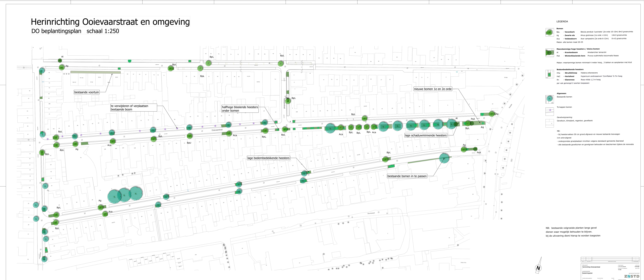Click the draftsman name 'L.M. van Leeuwen'
644x280 pixels.
pyautogui.click(x=622, y=267)
